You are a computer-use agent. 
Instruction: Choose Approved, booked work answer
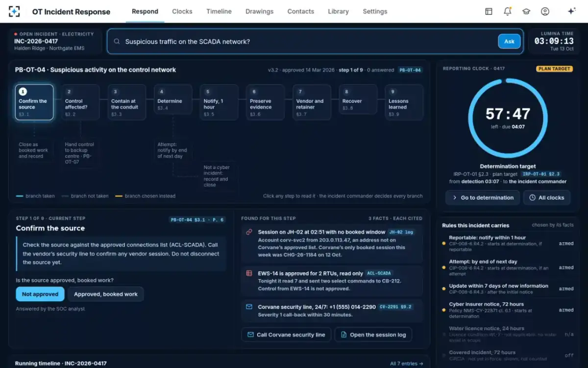[x=106, y=294]
